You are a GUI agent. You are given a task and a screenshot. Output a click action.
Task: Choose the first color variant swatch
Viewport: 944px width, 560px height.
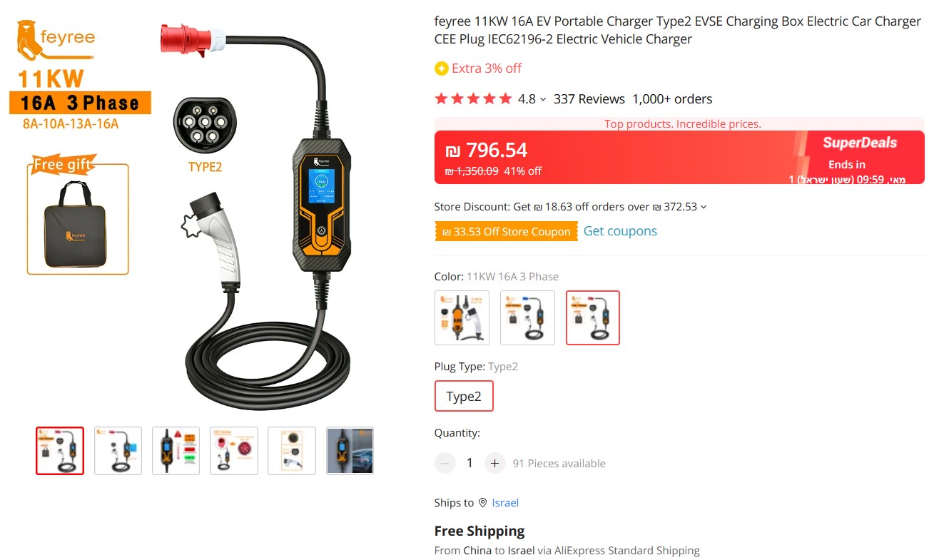[x=462, y=317]
